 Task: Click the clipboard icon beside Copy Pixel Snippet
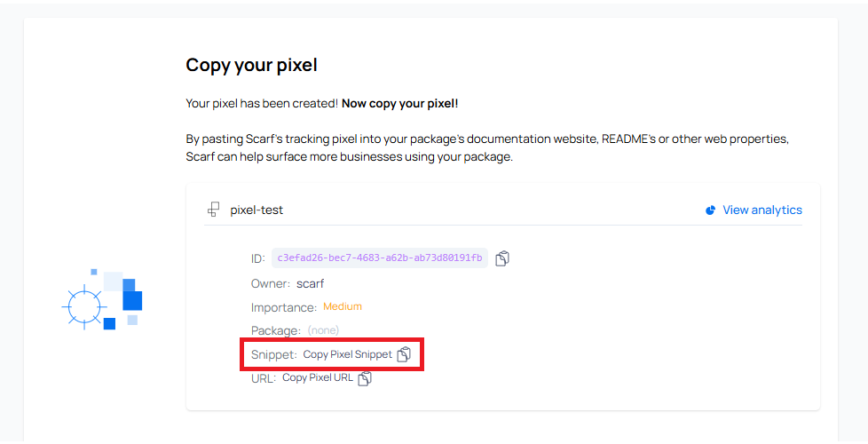pyautogui.click(x=404, y=354)
